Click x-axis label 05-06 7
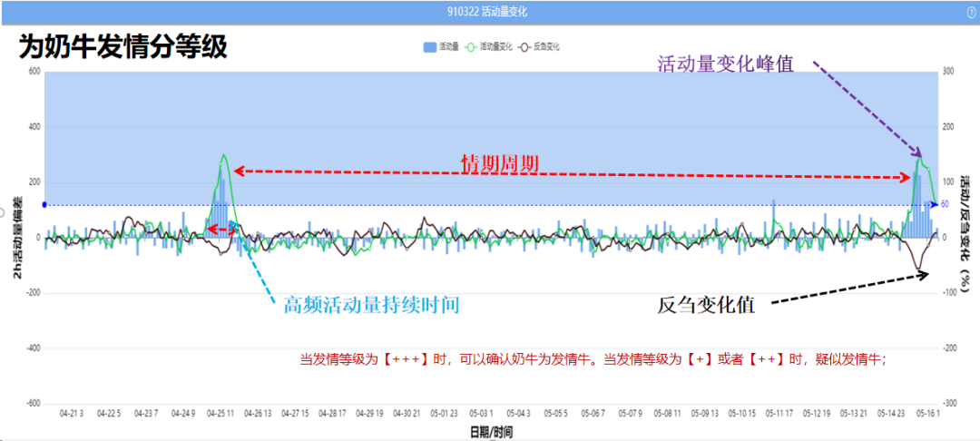This screenshot has width=980, height=441. pos(593,414)
